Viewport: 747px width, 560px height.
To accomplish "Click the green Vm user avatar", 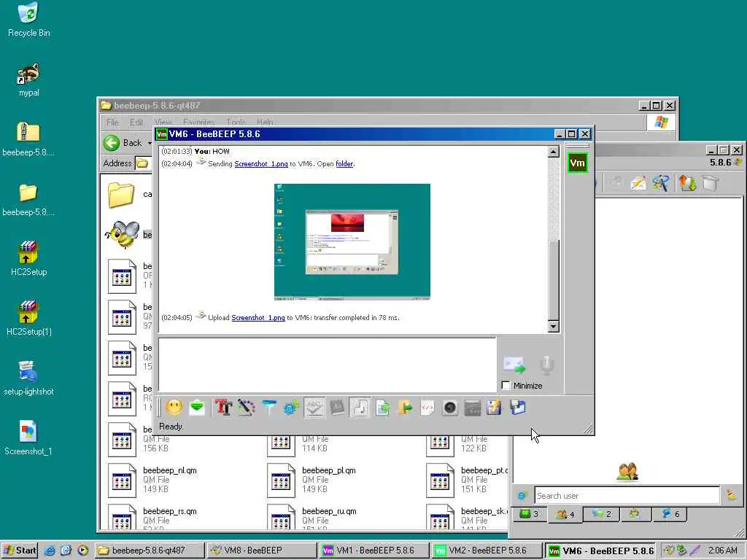I will (x=578, y=163).
